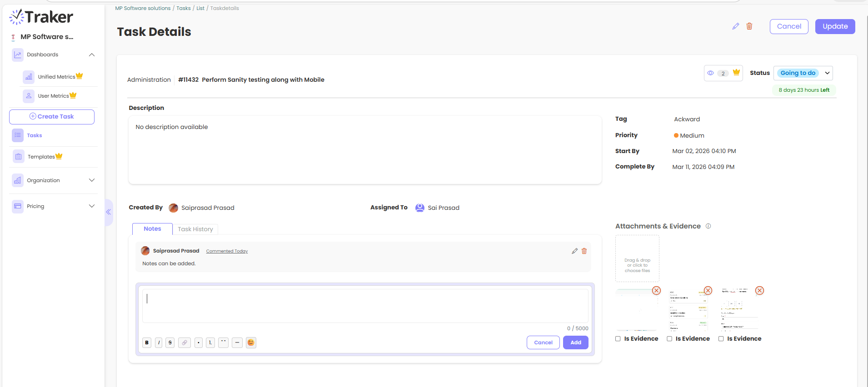Insert a link with the link icon

(184, 342)
